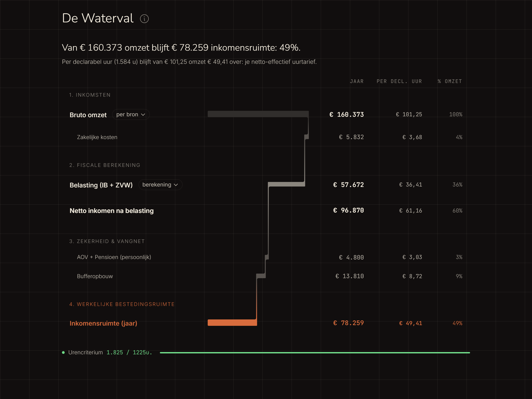Click the '€ 61,16' per hour value
The height and width of the screenshot is (399, 532).
tap(411, 211)
